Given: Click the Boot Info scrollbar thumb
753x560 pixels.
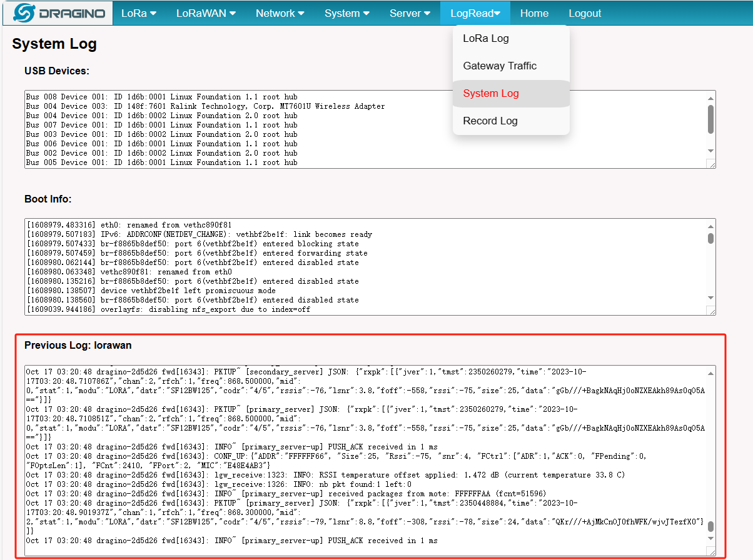Looking at the screenshot, I should [710, 238].
